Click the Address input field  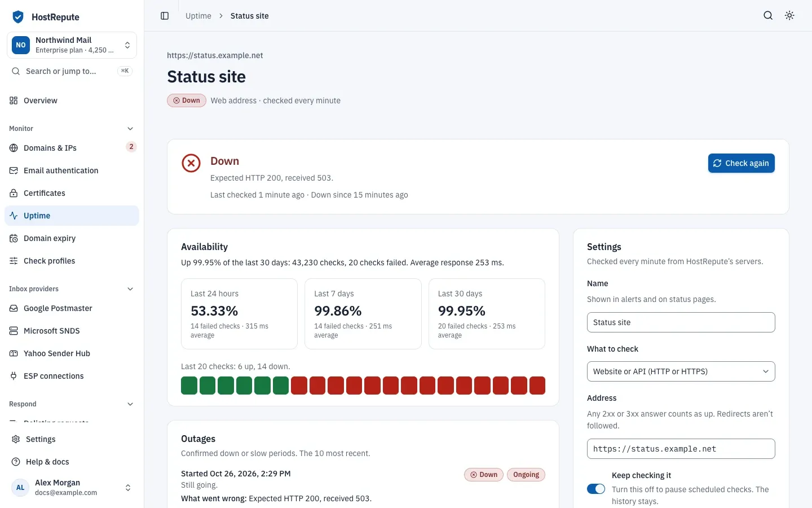681,449
